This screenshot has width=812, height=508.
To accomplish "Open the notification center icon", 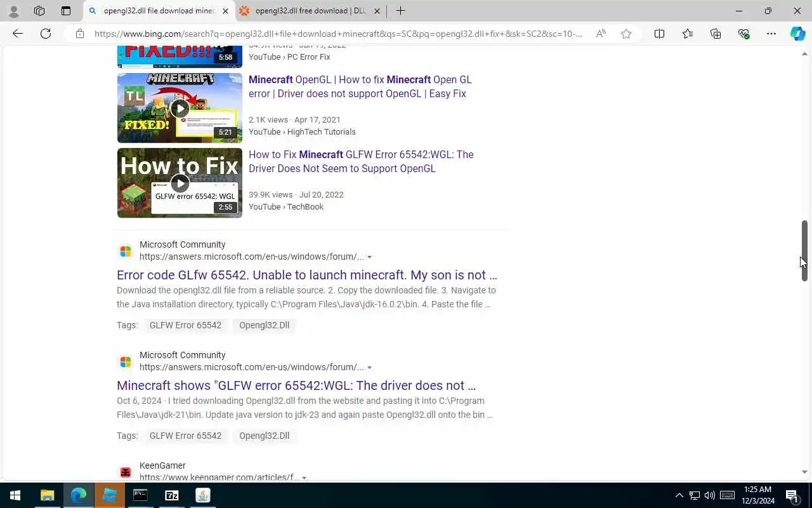I will tap(792, 495).
